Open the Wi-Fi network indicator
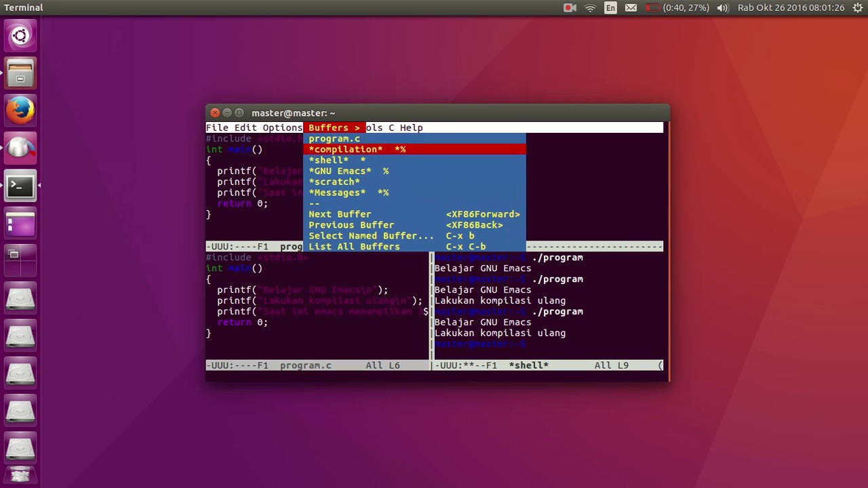868x488 pixels. (590, 7)
